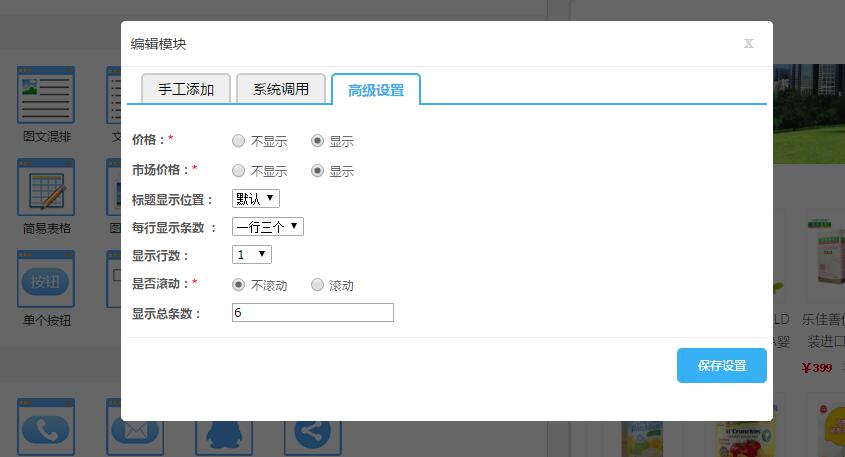
Task: Open the phone contact module icon
Action: tap(46, 428)
